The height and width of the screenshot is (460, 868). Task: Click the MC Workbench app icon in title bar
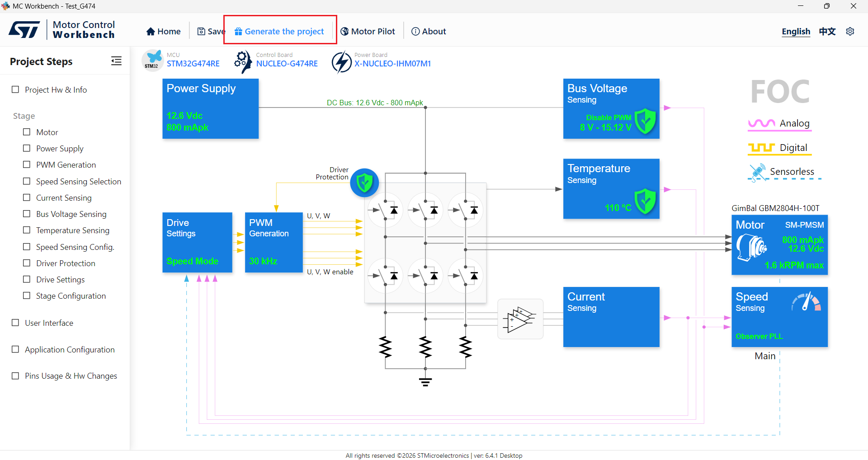(5, 6)
